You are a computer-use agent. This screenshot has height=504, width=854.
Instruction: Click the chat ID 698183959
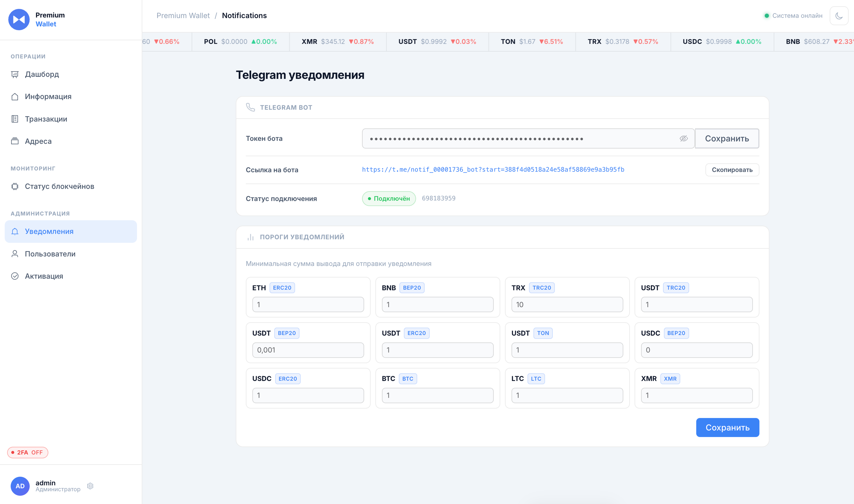pos(439,198)
